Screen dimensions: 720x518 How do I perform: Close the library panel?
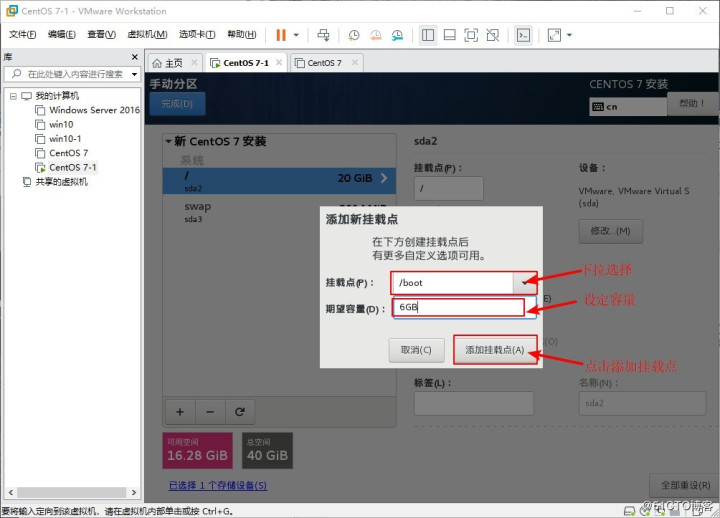pos(135,57)
